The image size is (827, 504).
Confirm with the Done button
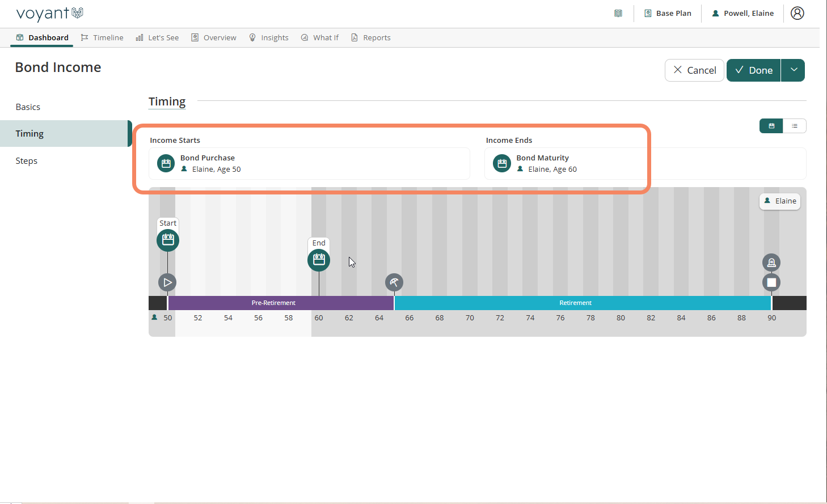(754, 70)
